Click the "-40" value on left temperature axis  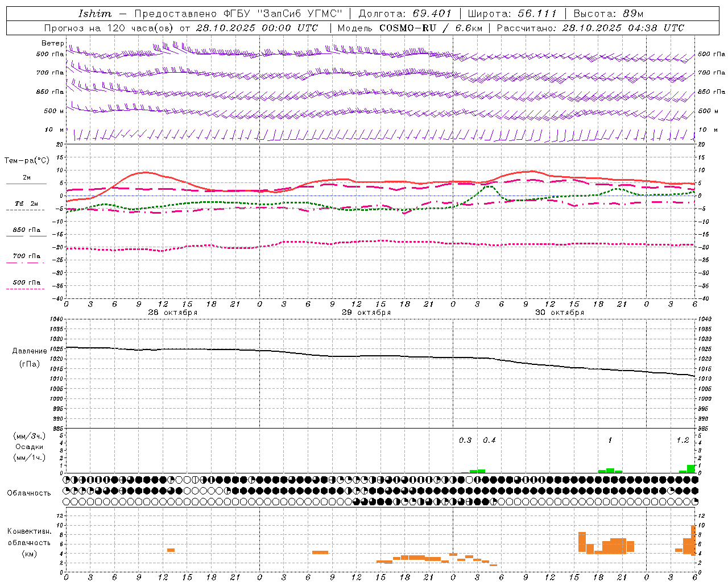pos(57,298)
